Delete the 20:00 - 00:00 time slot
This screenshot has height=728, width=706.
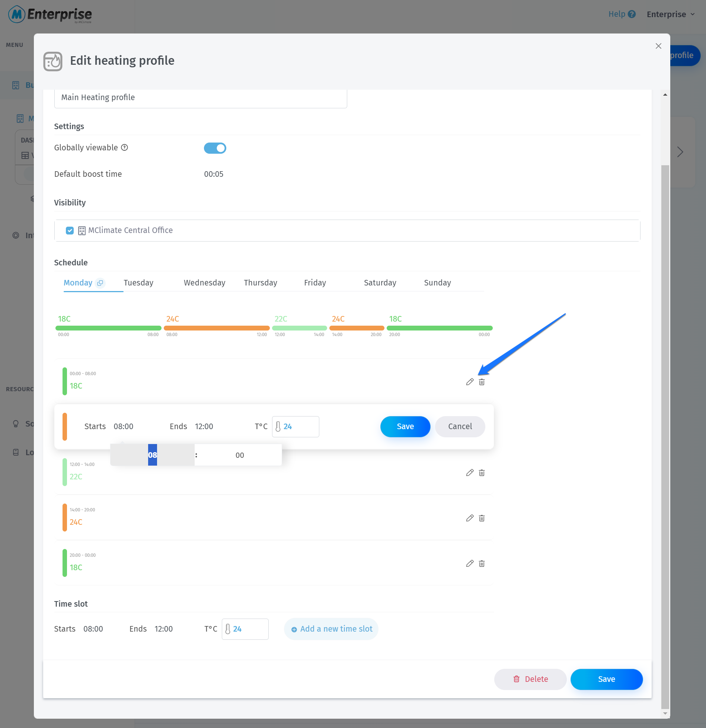coord(482,563)
